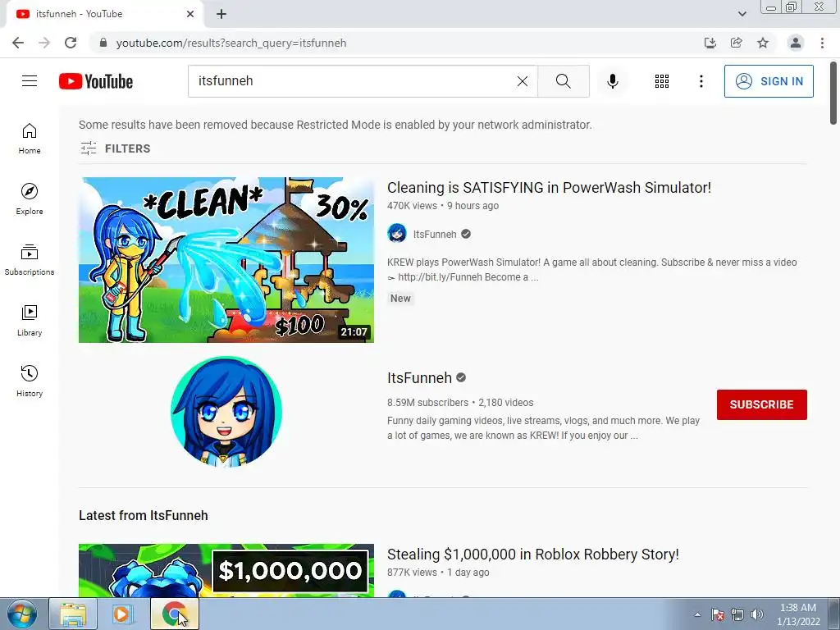The width and height of the screenshot is (840, 630).
Task: Expand the tab search dropdown arrow
Action: click(x=742, y=14)
